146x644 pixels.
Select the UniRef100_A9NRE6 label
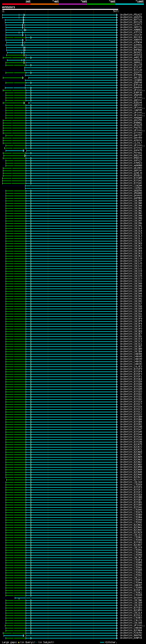coord(131,30)
